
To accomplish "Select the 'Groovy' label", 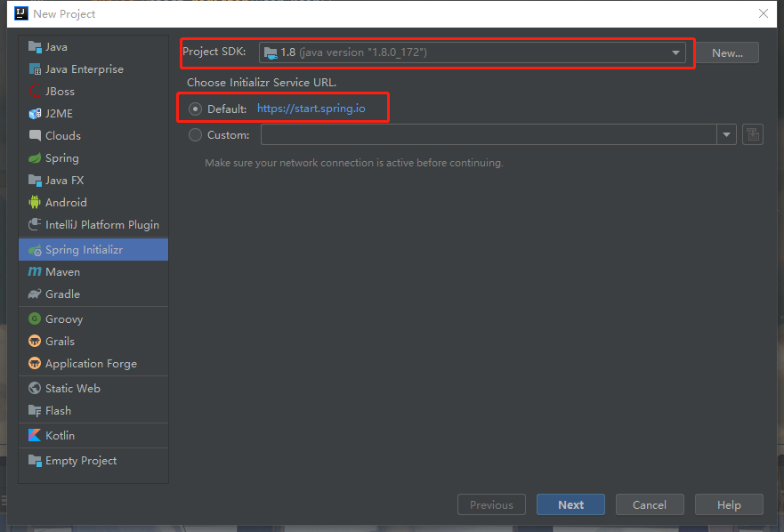I will (x=64, y=319).
